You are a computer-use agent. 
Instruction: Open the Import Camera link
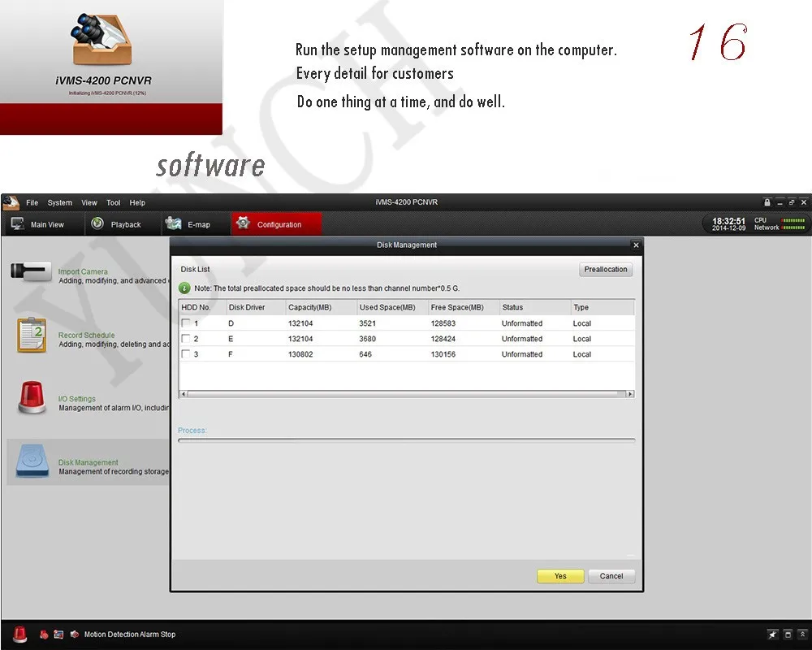(x=83, y=271)
